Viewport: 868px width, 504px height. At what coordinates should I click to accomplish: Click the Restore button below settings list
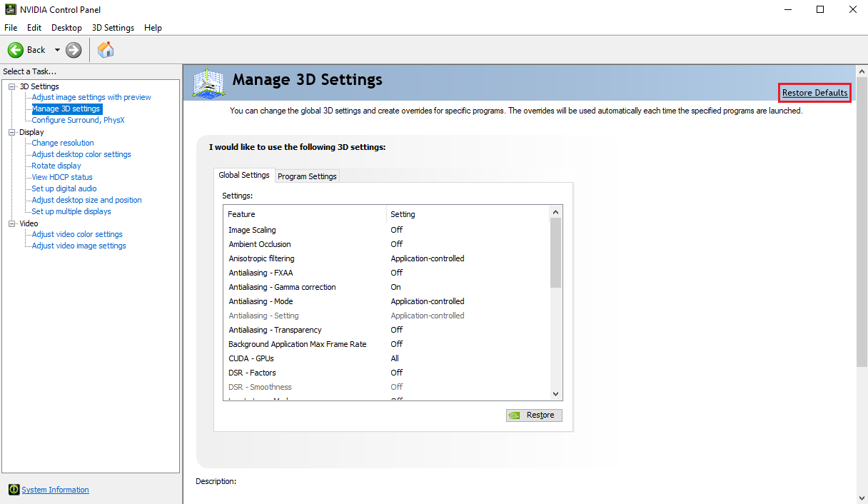click(534, 415)
